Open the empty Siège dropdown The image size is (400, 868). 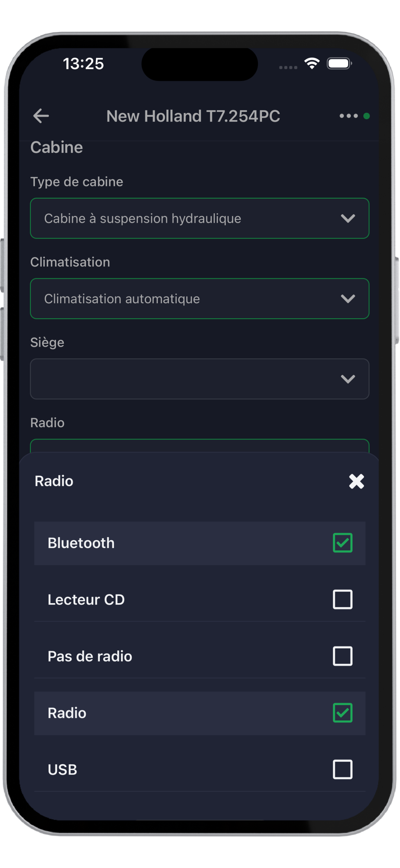pyautogui.click(x=199, y=379)
